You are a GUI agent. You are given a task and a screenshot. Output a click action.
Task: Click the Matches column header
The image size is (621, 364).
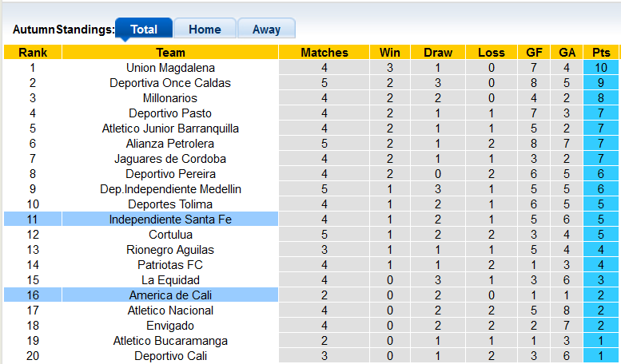coord(324,53)
